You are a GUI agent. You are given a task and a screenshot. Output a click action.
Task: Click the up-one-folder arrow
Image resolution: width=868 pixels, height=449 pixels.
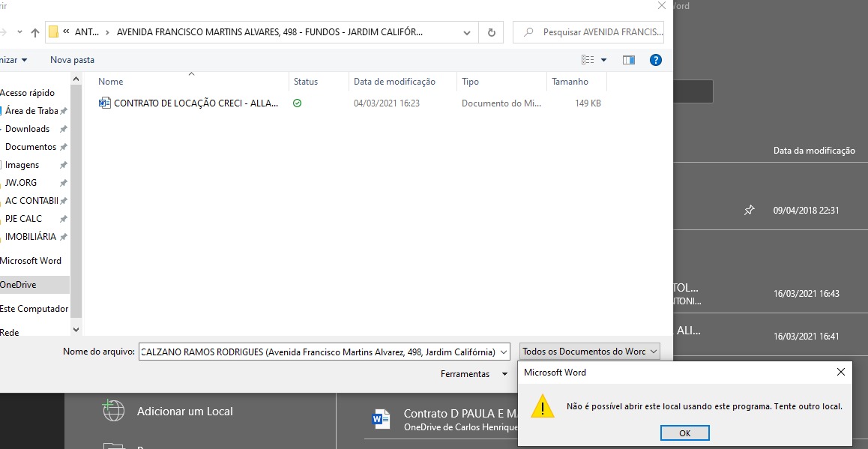(35, 33)
